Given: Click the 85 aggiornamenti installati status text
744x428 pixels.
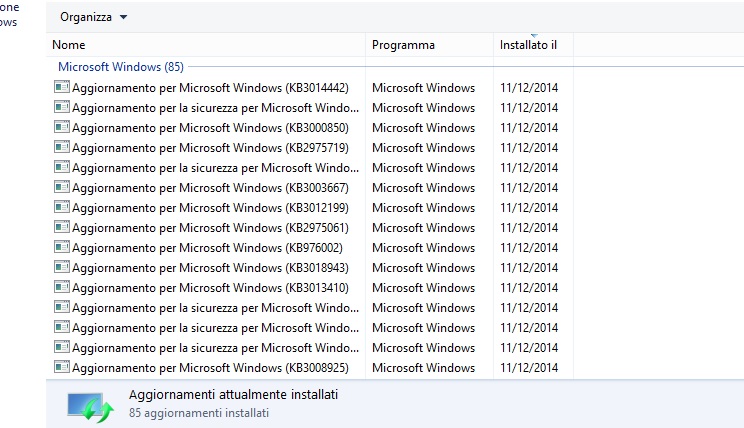Looking at the screenshot, I should 199,413.
